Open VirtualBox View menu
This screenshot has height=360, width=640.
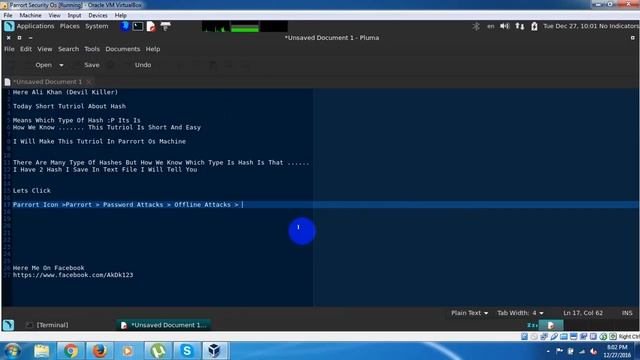(54, 16)
